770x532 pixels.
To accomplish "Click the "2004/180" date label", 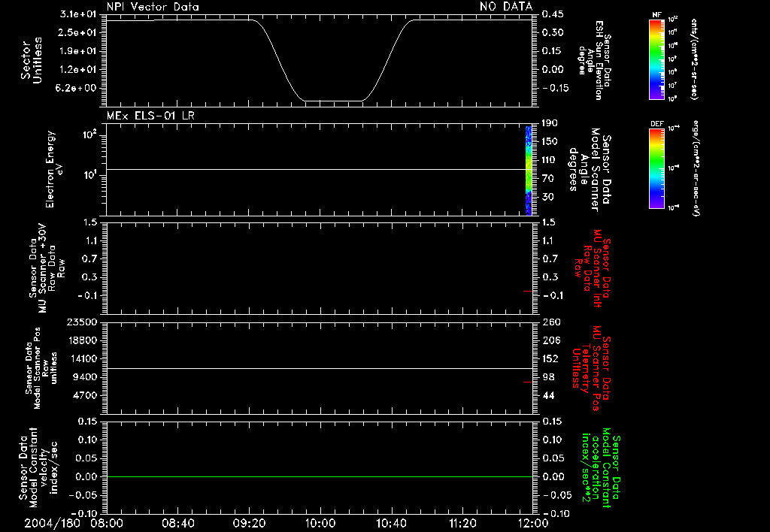I will pyautogui.click(x=52, y=523).
